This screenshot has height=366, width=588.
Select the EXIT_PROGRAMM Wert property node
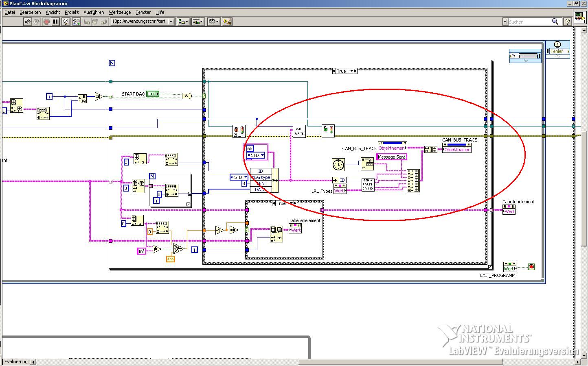510,267
